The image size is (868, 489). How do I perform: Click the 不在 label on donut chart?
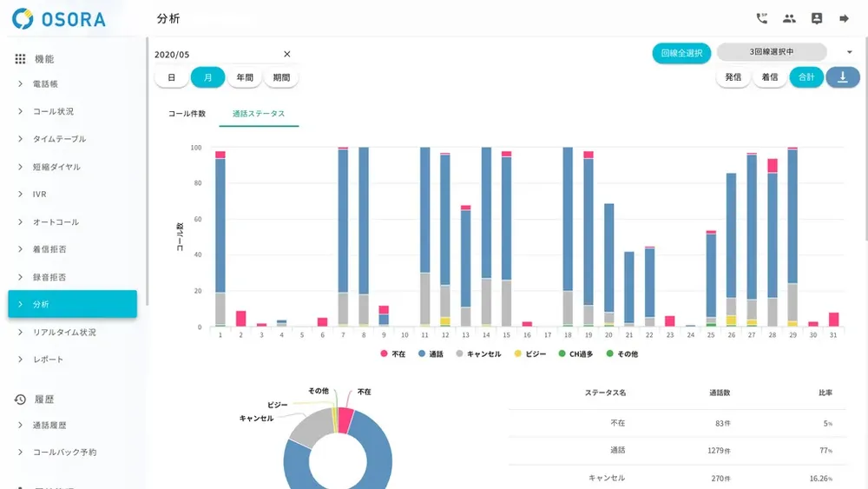point(364,392)
